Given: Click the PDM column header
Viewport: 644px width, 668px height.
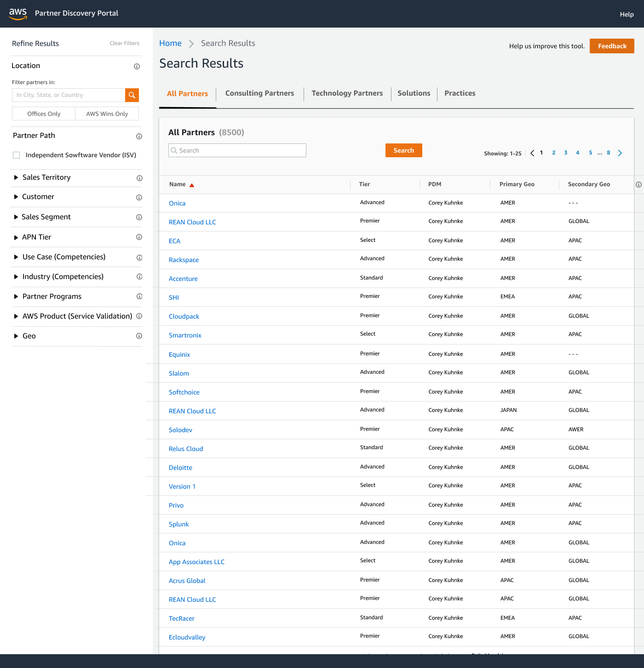Looking at the screenshot, I should [x=435, y=184].
